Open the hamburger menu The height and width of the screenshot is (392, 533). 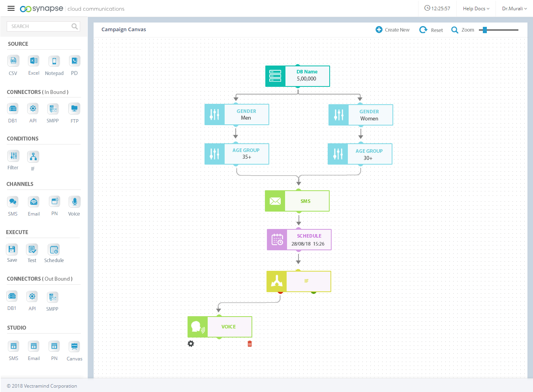point(11,8)
